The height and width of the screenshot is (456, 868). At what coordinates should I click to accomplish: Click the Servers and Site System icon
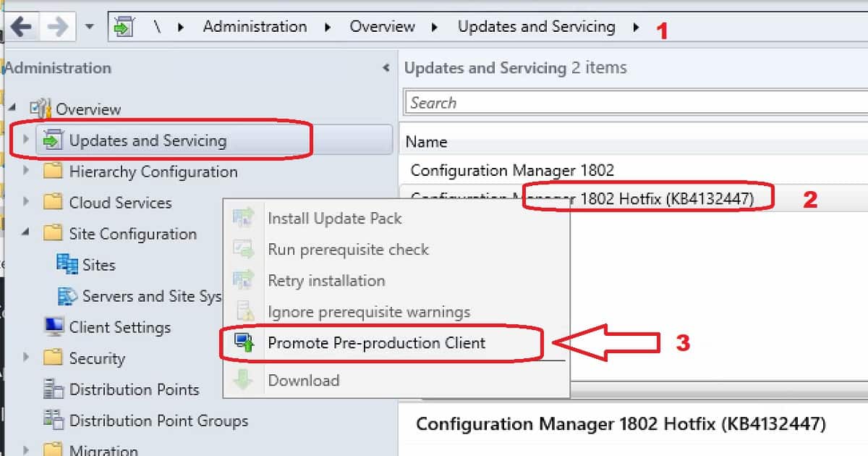tap(67, 295)
